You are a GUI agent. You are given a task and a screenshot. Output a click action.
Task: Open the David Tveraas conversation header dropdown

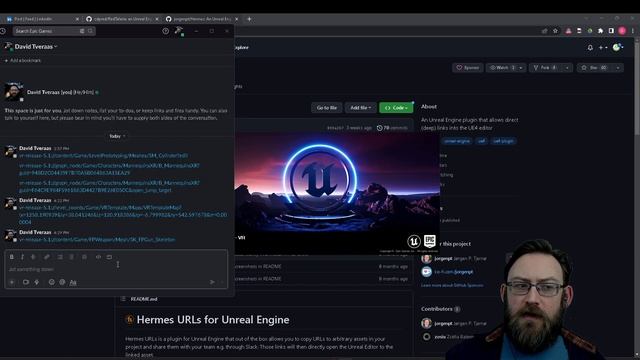tap(36, 47)
